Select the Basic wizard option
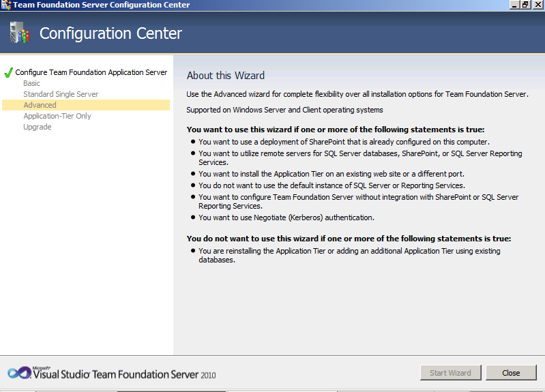Viewport: 545px width, 392px height. tap(31, 83)
